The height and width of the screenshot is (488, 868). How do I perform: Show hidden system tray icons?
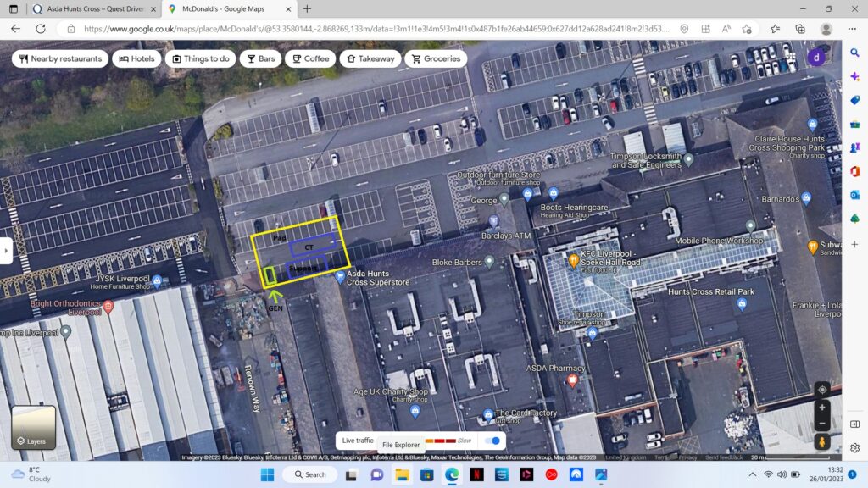click(x=752, y=474)
